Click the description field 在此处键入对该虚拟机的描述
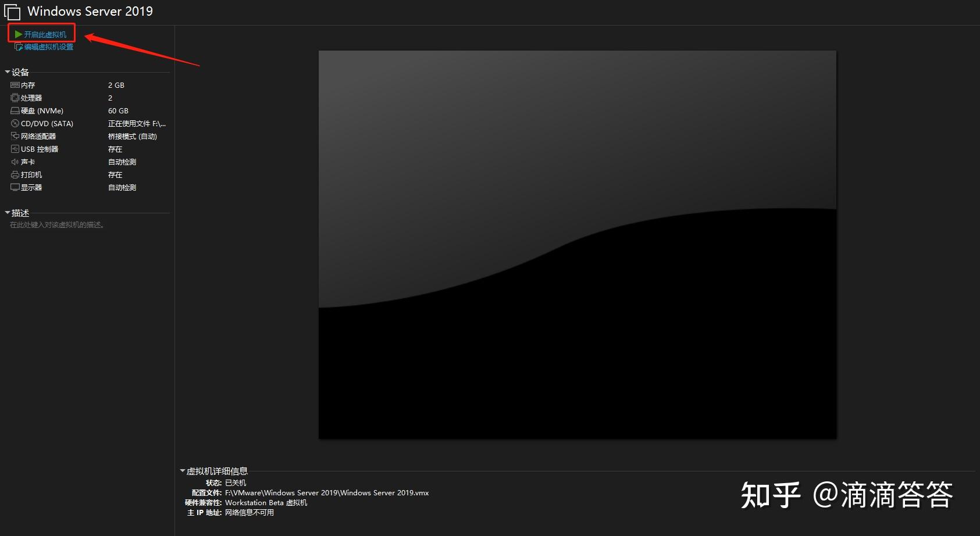Screen dimensions: 980x536 tap(57, 224)
